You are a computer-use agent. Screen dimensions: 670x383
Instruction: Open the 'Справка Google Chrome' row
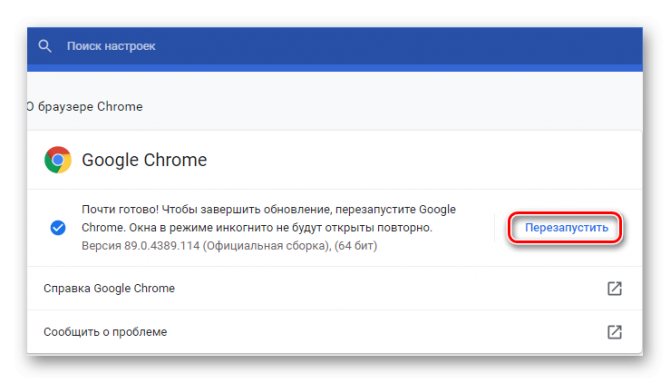click(335, 289)
